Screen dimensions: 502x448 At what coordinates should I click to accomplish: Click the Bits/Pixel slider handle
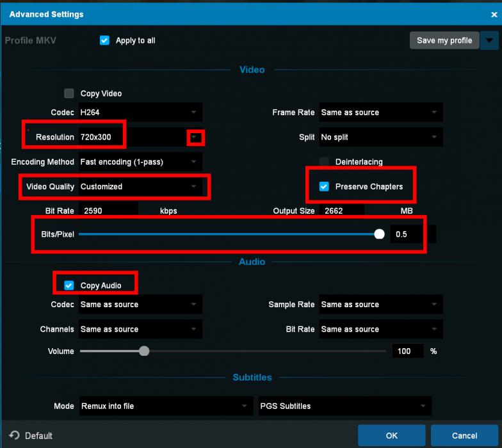coord(379,234)
